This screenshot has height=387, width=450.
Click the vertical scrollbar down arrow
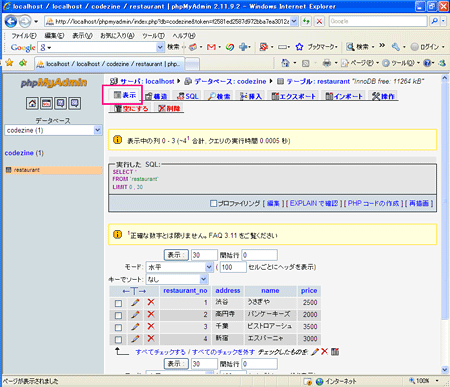click(445, 369)
